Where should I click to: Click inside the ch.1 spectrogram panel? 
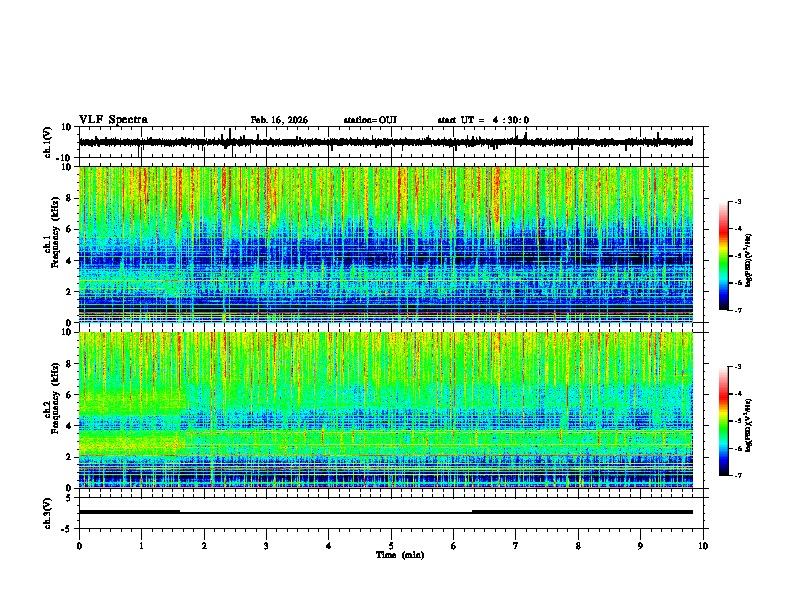click(x=385, y=244)
